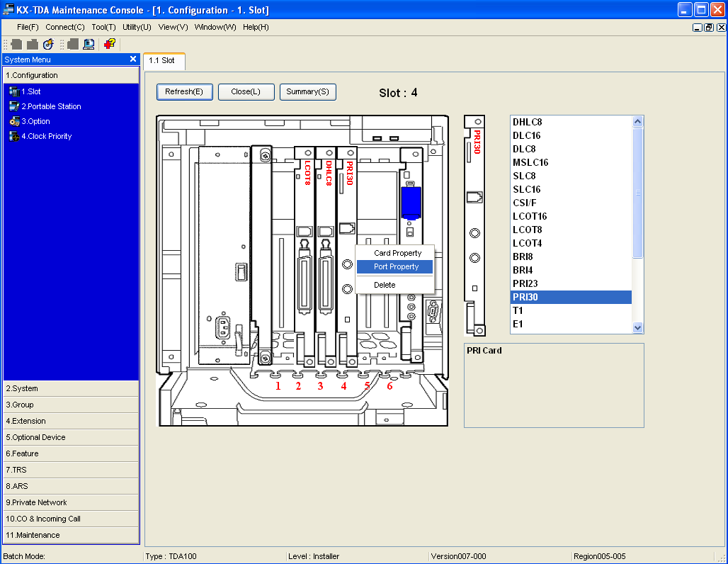Screen dimensions: 728x564
Task: Click the Refresh(E) button
Action: (x=184, y=91)
